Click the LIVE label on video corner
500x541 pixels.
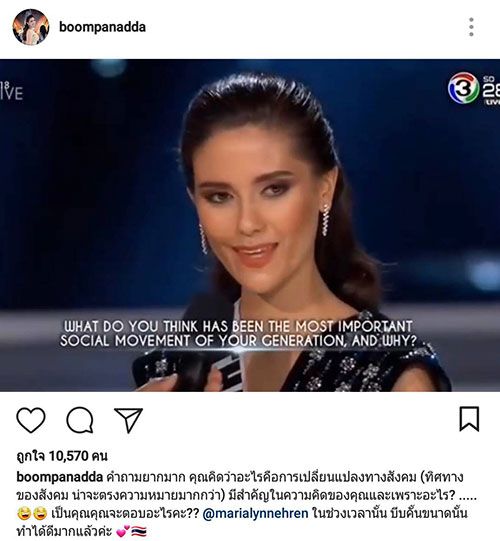click(11, 92)
